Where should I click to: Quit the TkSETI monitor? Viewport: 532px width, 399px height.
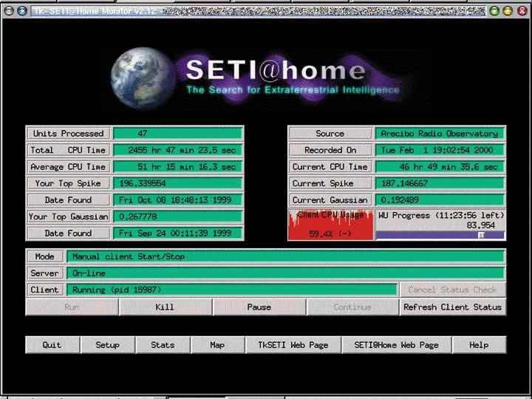click(x=52, y=345)
